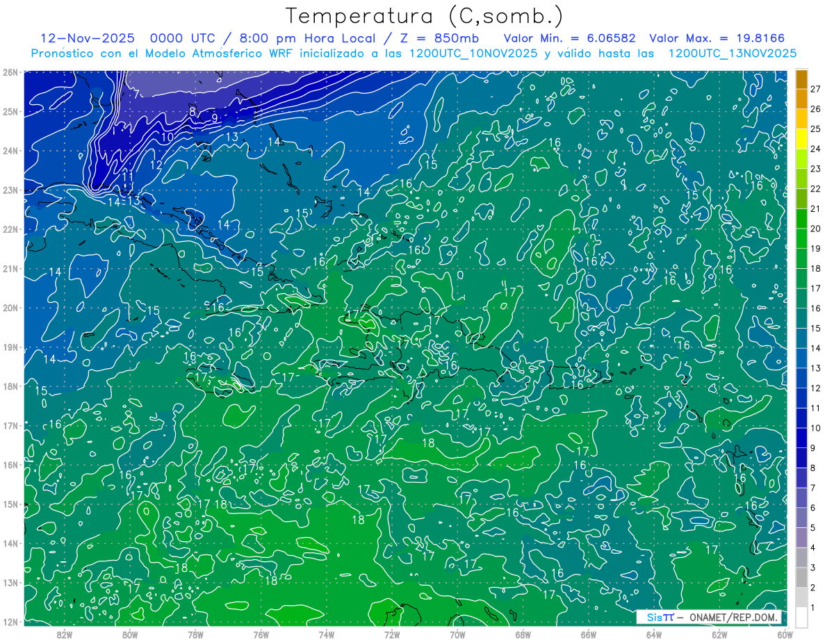The image size is (834, 644).
Task: Click the legend scale value '25'
Action: point(816,129)
